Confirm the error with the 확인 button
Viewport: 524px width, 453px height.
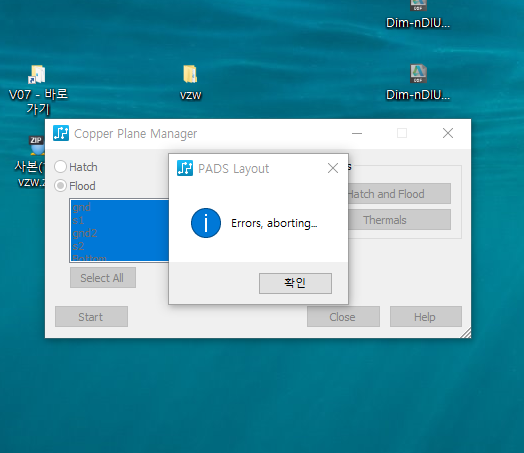coord(295,283)
